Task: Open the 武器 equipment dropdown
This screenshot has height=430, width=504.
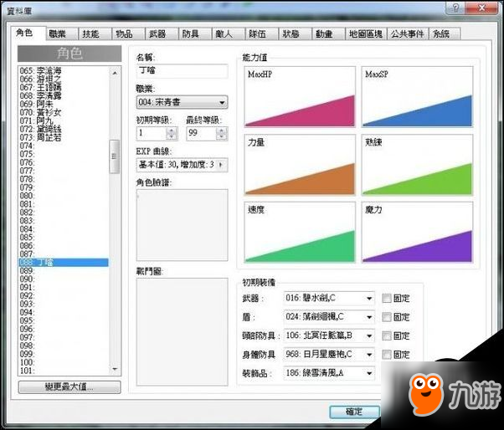Action: tap(329, 299)
